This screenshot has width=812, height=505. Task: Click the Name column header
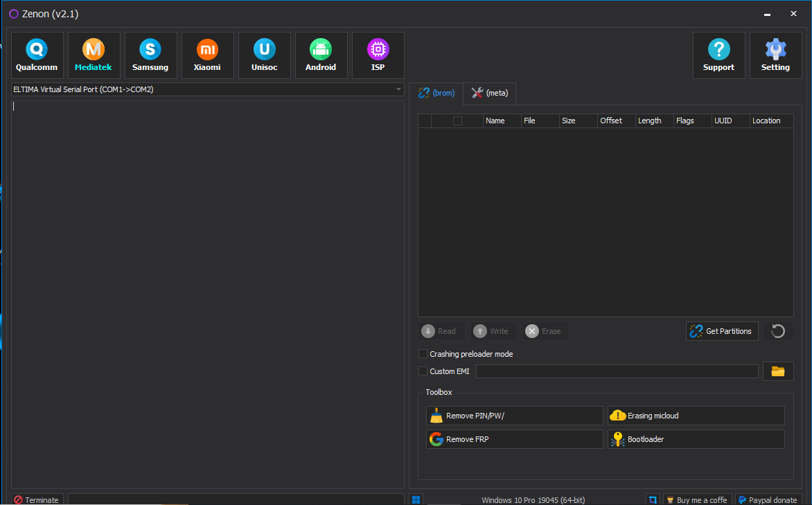pyautogui.click(x=502, y=121)
